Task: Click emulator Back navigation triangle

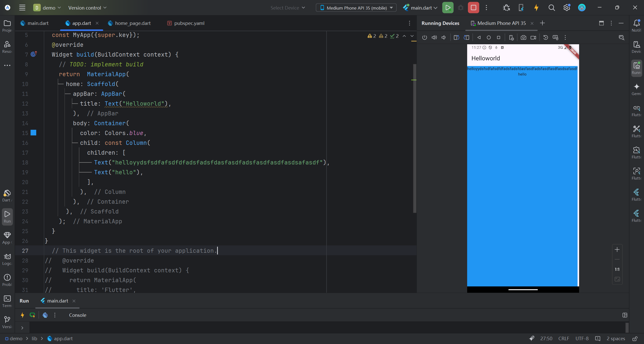Action: [x=479, y=37]
